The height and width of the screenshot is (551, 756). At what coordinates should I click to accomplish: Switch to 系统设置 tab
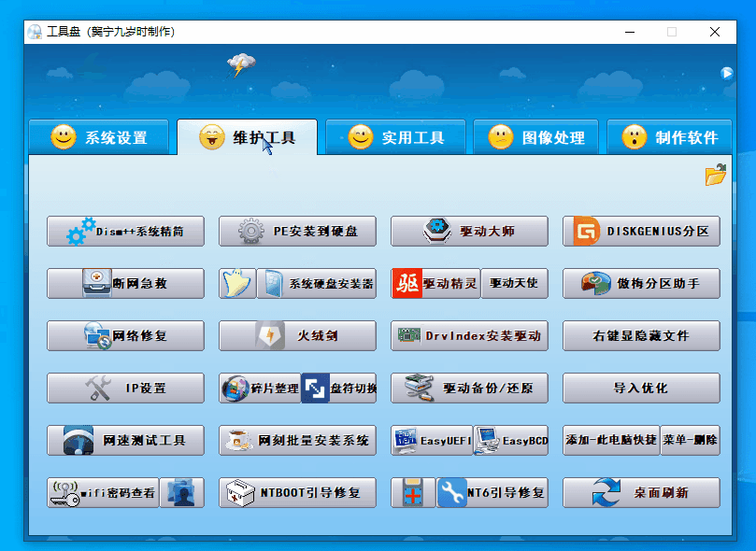(99, 138)
